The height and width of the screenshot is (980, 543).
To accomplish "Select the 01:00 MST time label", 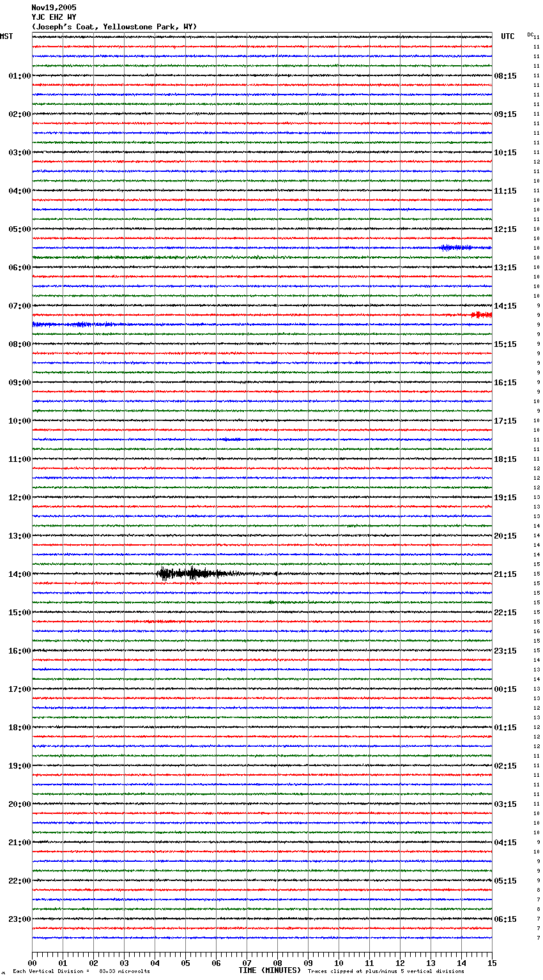I will [20, 76].
